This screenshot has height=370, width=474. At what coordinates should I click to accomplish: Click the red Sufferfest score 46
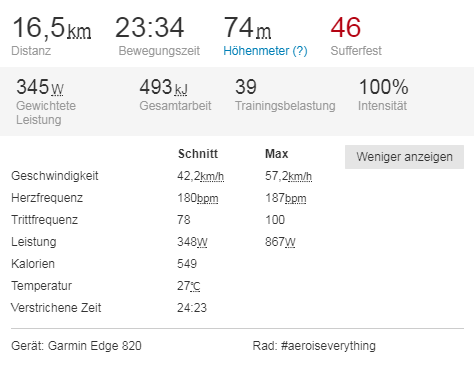pyautogui.click(x=346, y=27)
